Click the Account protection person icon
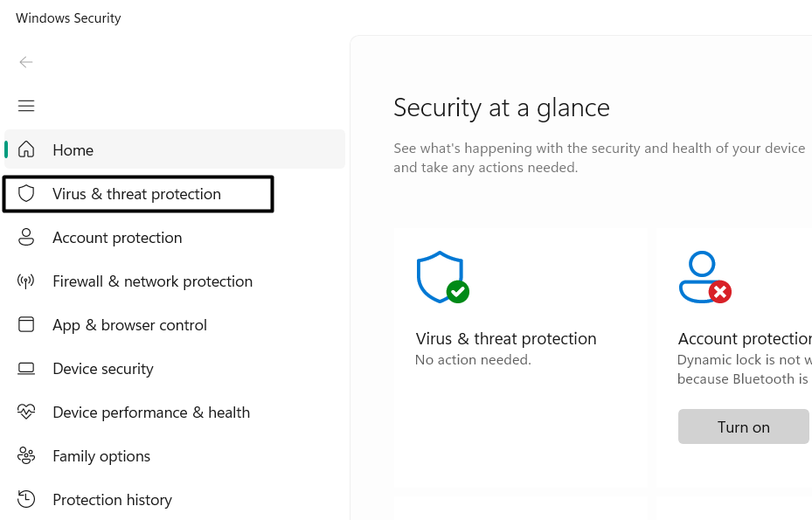Viewport: 812px width, 520px height. 26,237
